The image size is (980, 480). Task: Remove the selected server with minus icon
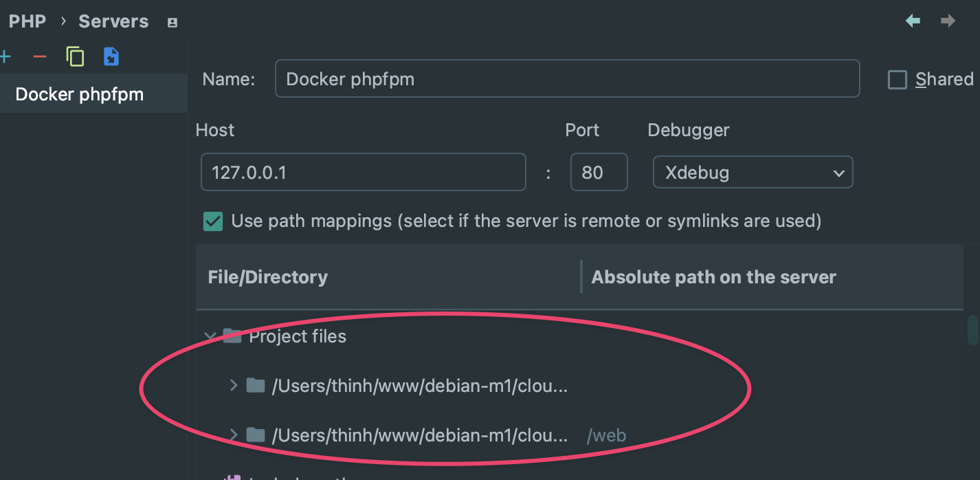coord(40,56)
